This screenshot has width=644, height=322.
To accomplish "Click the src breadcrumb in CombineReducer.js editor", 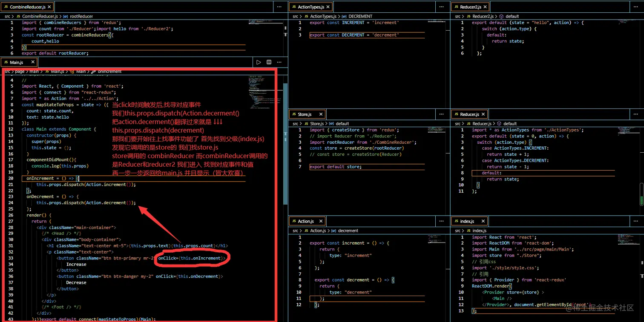I will click(x=8, y=16).
